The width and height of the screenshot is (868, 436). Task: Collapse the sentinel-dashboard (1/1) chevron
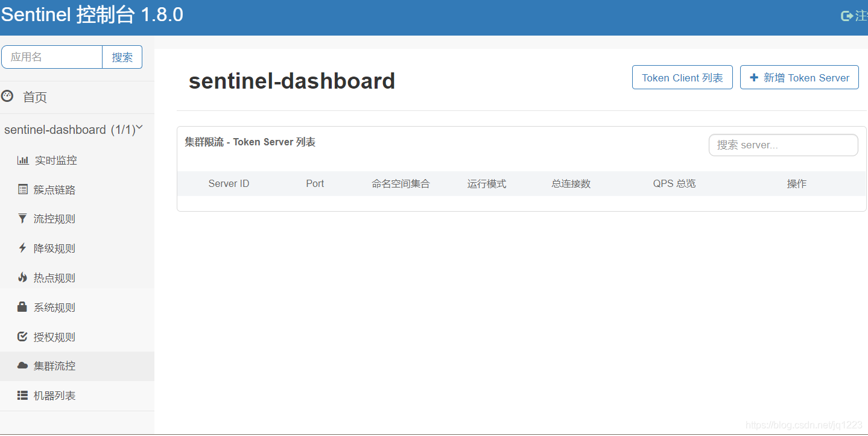coord(139,128)
